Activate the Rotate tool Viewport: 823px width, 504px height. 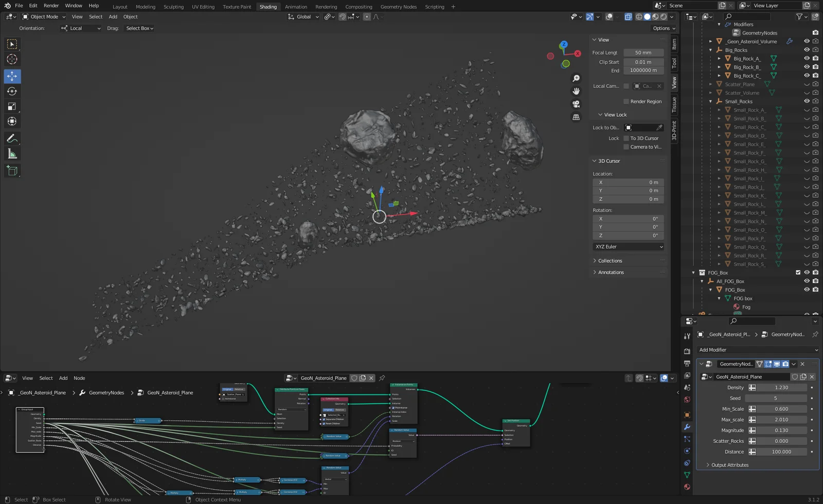12,91
